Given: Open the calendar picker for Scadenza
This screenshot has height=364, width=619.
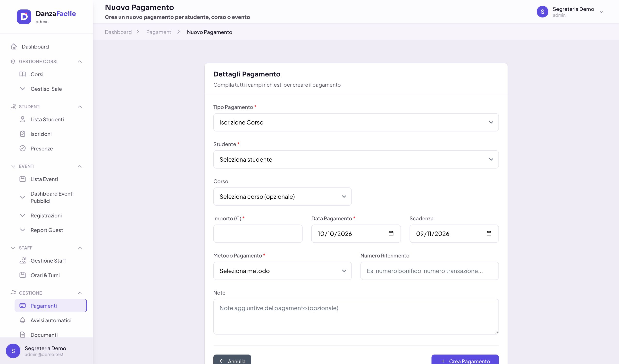Looking at the screenshot, I should click(x=489, y=234).
